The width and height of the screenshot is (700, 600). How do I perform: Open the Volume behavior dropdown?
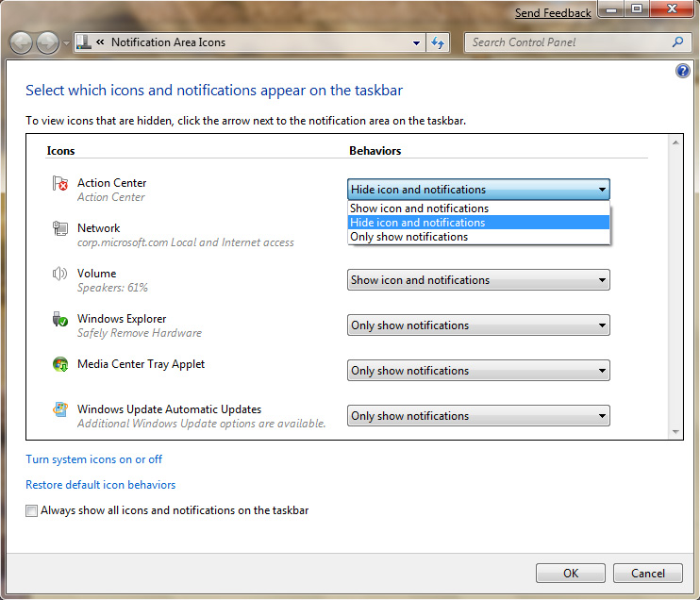coord(478,280)
